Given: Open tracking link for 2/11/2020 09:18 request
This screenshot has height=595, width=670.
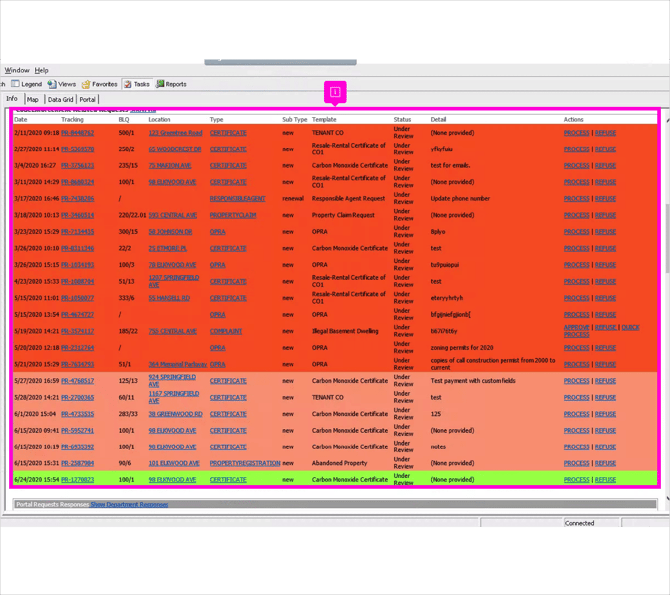Looking at the screenshot, I should (77, 133).
